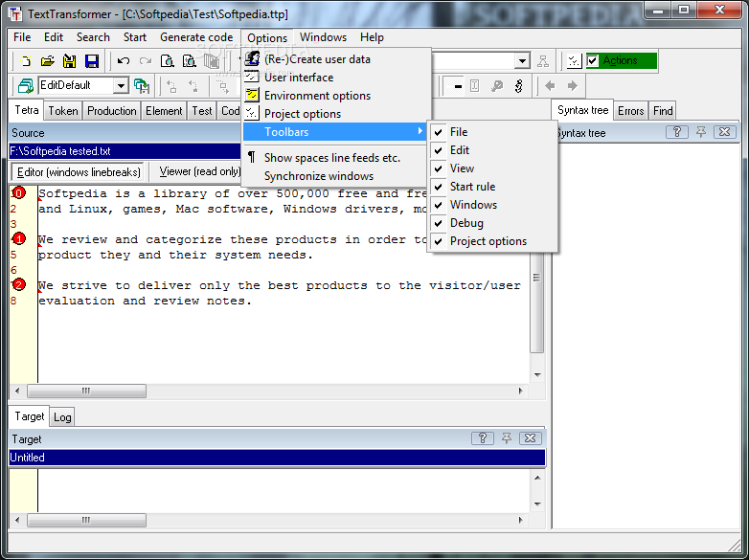Toggle breakpoint 1 on line four
The image size is (749, 560).
[x=18, y=238]
